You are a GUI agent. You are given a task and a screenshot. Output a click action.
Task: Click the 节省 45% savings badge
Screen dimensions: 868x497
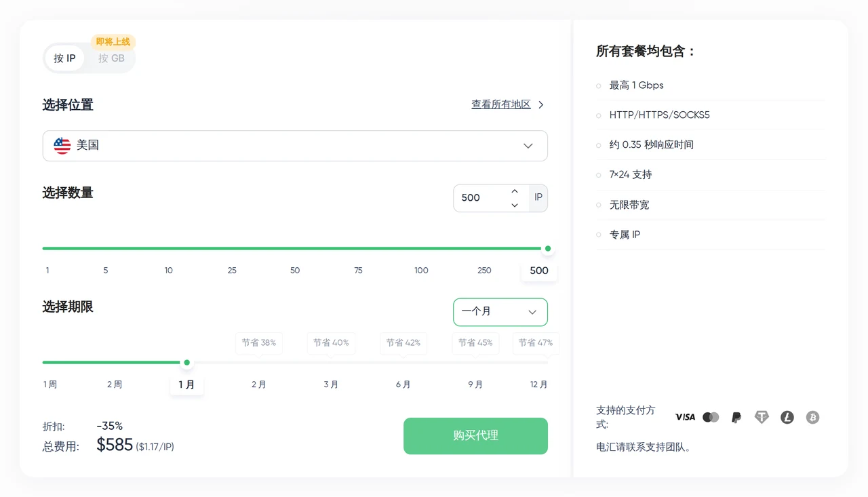coord(475,343)
